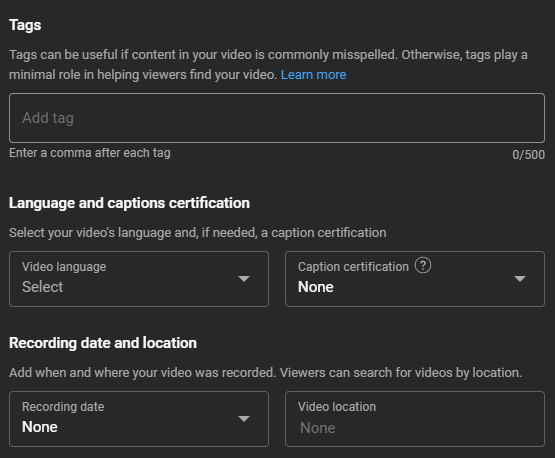Click 'Select your video's language' description text
The image size is (555, 458).
click(x=198, y=233)
